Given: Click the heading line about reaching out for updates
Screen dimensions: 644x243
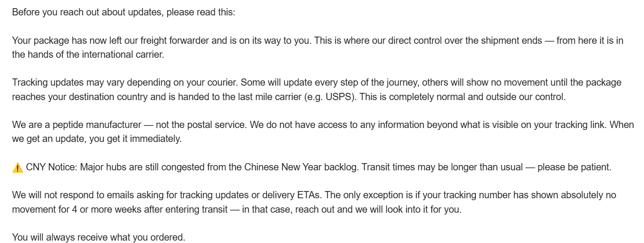Looking at the screenshot, I should (x=123, y=12).
